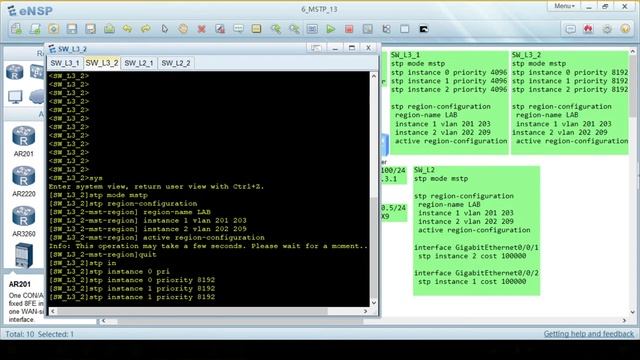Open the settings gear icon
The image size is (640, 360).
click(607, 29)
